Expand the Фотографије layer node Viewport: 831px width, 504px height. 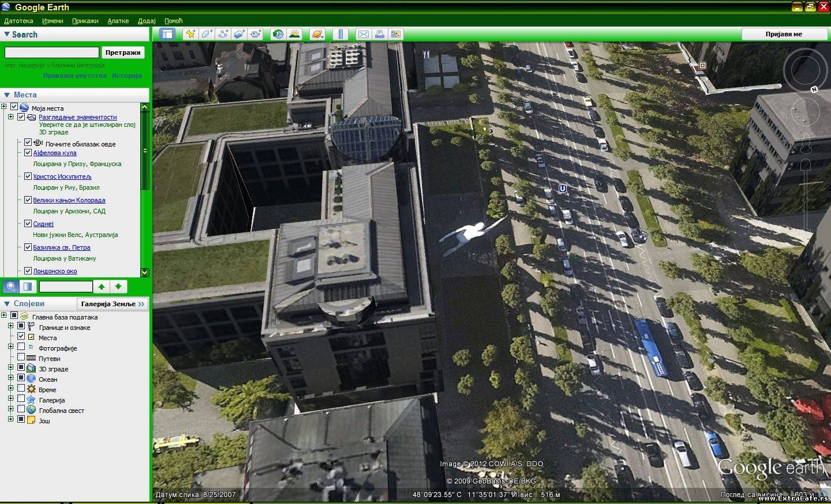click(10, 347)
